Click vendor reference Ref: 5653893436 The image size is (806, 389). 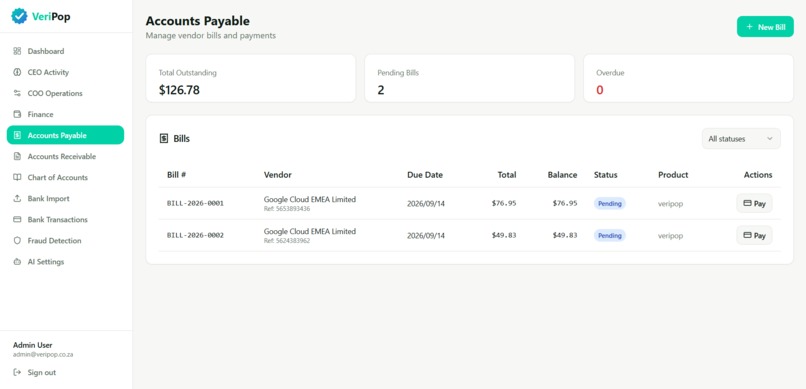[287, 209]
